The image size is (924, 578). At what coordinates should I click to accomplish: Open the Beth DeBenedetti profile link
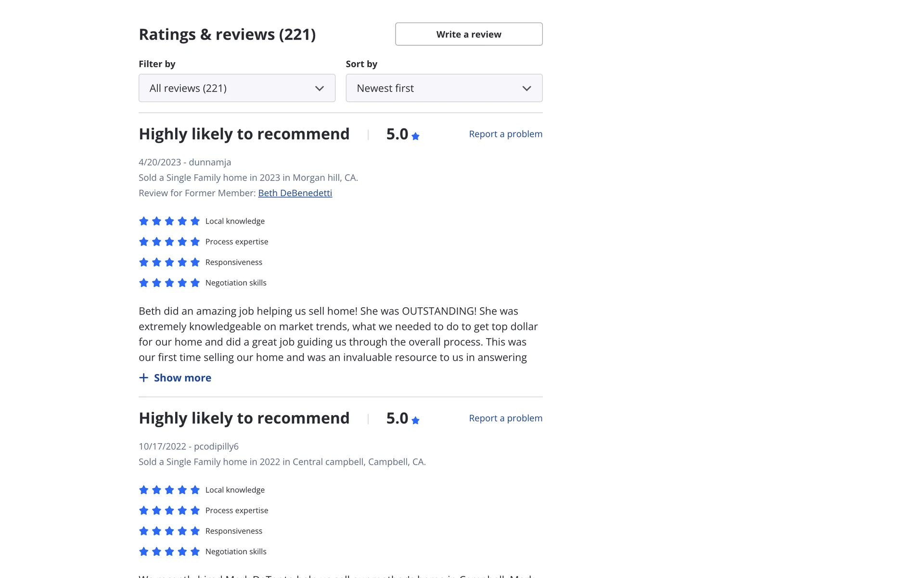[295, 193]
